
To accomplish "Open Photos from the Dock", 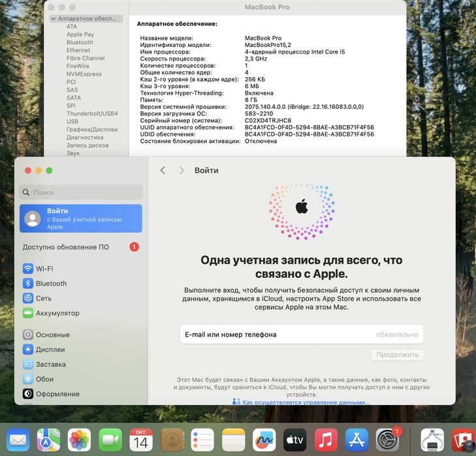I will [79, 440].
